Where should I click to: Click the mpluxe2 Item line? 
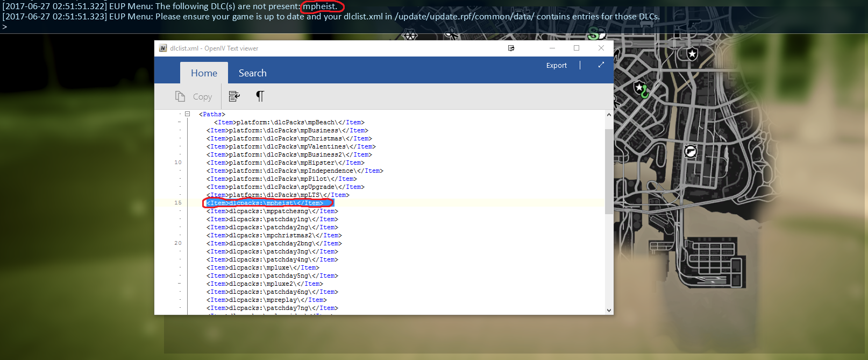265,284
